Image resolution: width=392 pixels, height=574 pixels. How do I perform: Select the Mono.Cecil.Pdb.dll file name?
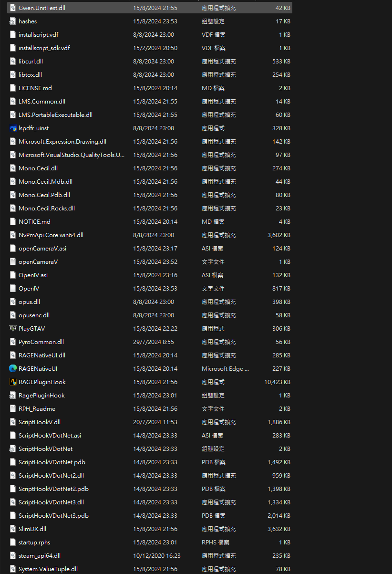(44, 195)
